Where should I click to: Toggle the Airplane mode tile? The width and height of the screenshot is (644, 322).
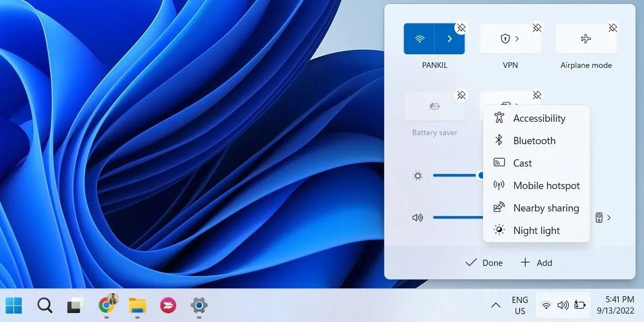pos(586,39)
